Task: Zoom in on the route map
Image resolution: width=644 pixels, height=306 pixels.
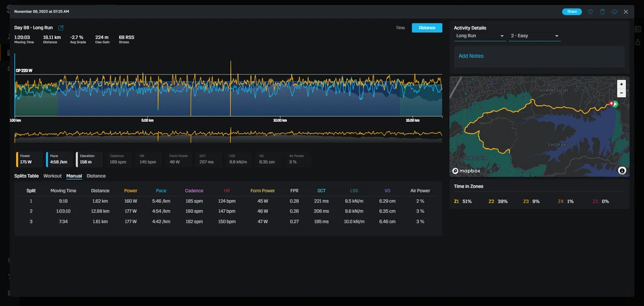Action: point(621,84)
